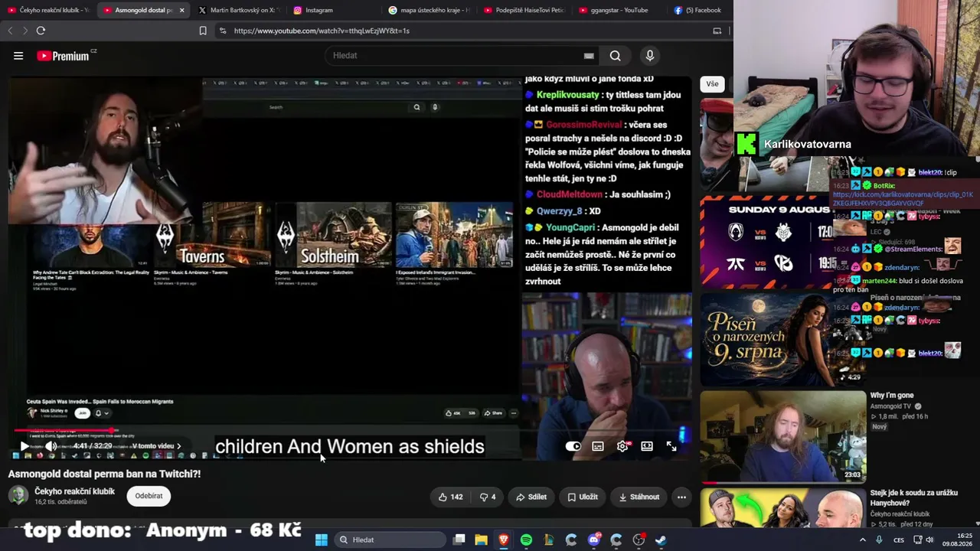The height and width of the screenshot is (551, 980).
Task: Open 'Stejk jde k soudu' recommended video title
Action: [914, 498]
